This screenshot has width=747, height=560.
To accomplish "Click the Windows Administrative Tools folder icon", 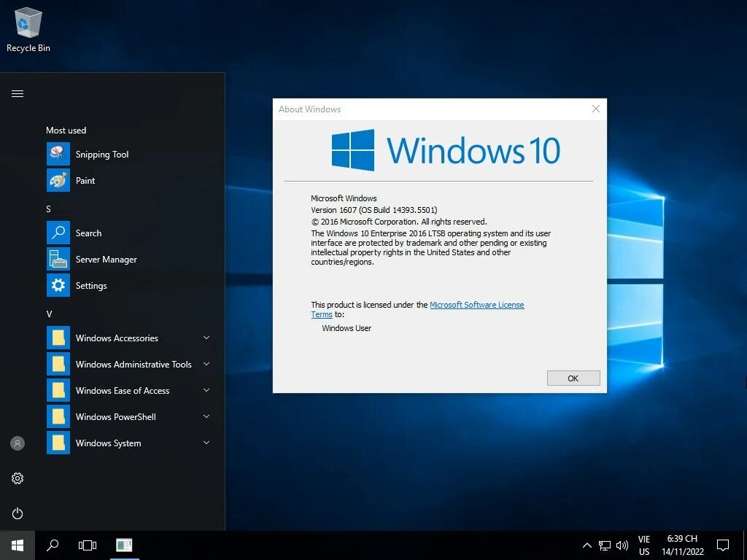I will pyautogui.click(x=58, y=364).
